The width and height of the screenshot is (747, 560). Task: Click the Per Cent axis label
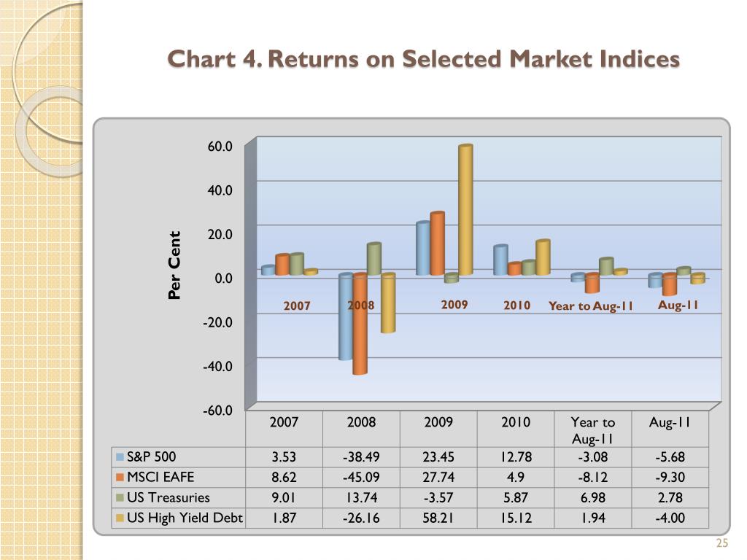point(174,265)
